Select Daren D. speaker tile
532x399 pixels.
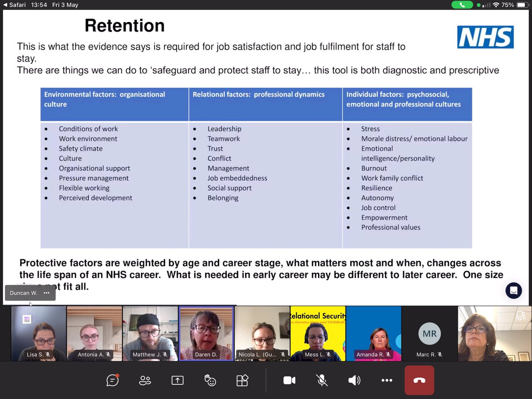click(206, 333)
